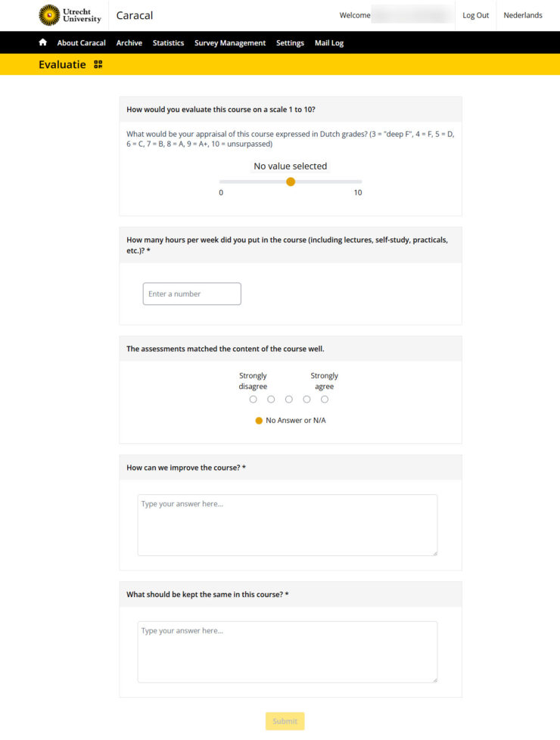Select the Strongly disagree radio button
The width and height of the screenshot is (560, 740).
pos(253,400)
